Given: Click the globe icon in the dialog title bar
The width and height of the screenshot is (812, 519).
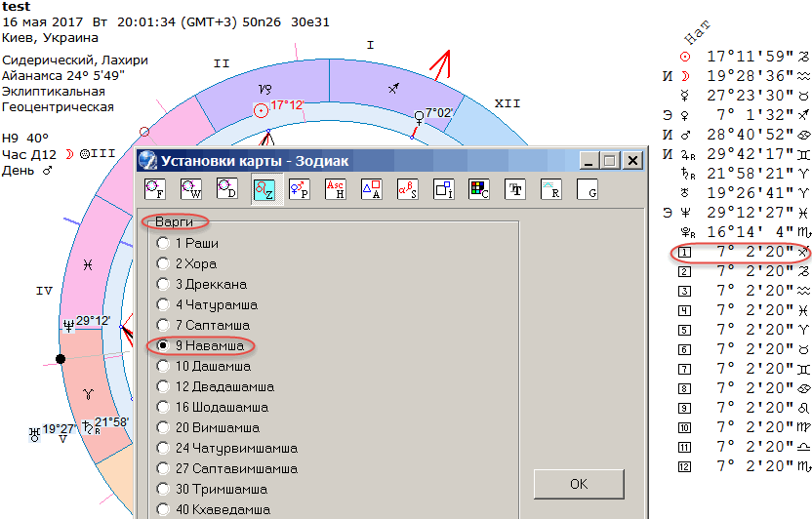Looking at the screenshot, I should 147,161.
